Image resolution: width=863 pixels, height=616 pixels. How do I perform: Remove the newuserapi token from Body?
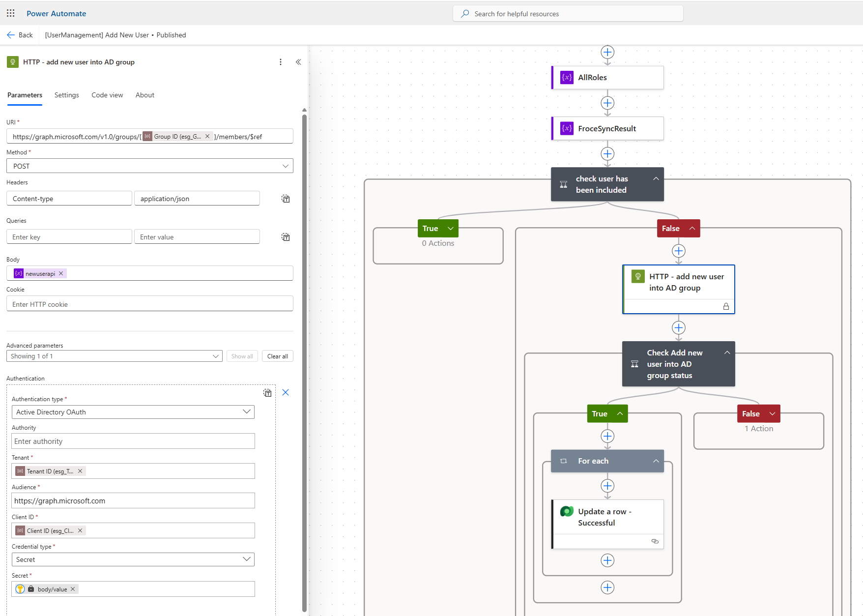tap(61, 273)
